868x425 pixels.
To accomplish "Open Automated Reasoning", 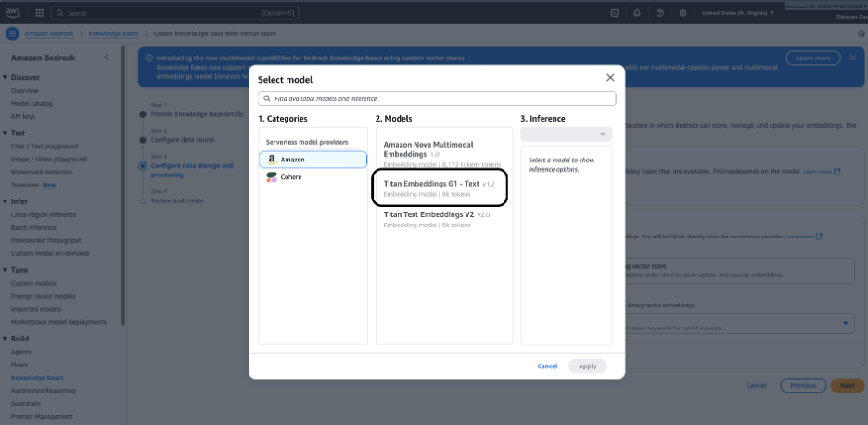I will click(x=44, y=391).
